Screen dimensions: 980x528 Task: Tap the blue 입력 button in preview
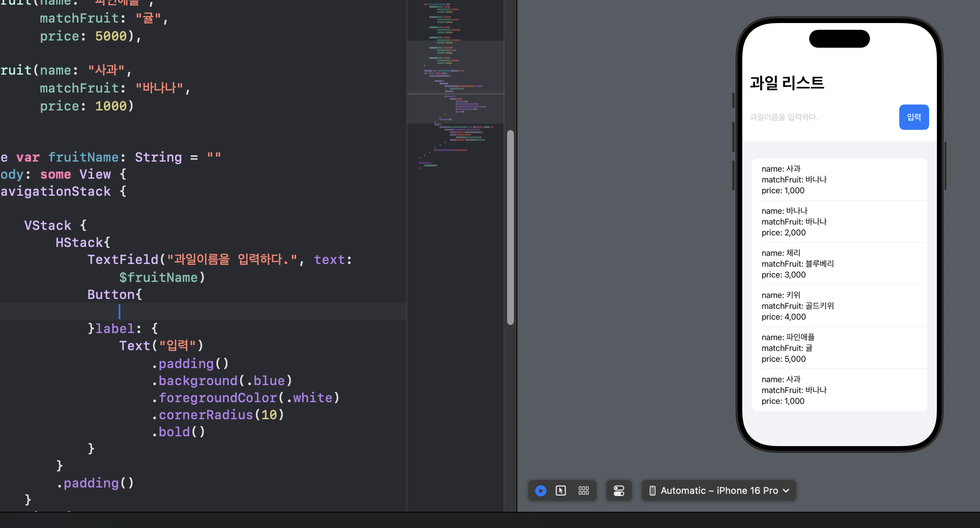tap(913, 117)
